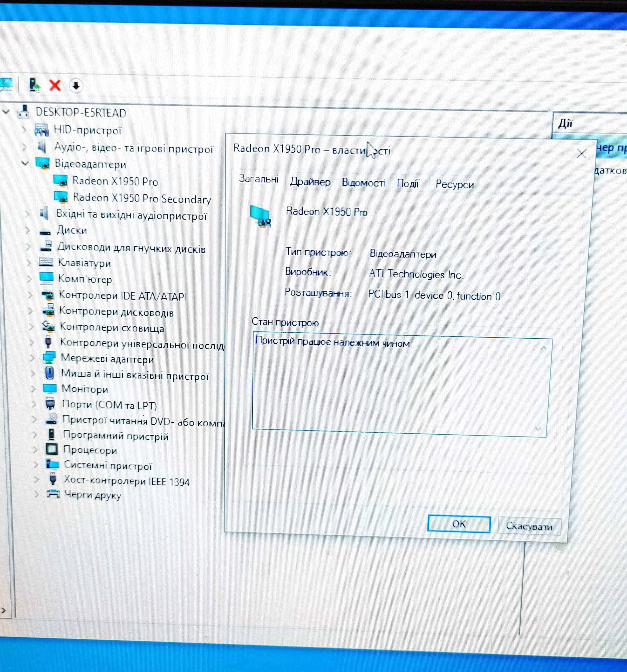The height and width of the screenshot is (672, 627).
Task: Click the Диски drive icon
Action: click(45, 232)
